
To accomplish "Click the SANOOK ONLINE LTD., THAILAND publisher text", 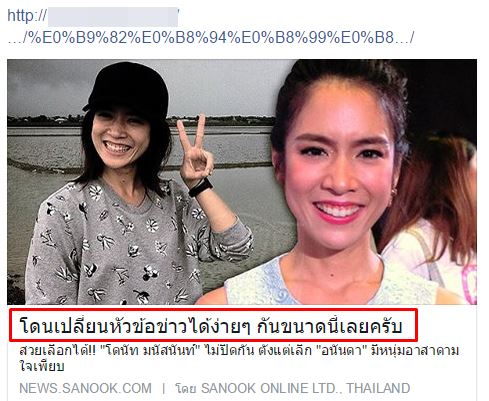I will tap(305, 388).
